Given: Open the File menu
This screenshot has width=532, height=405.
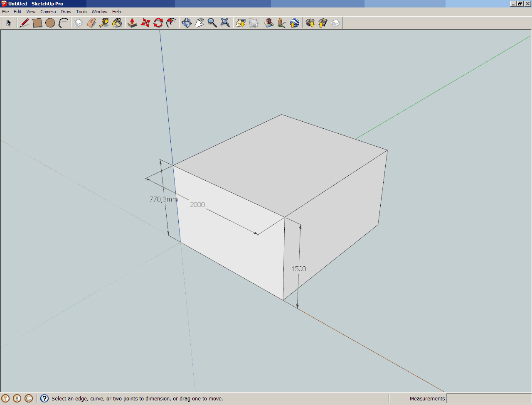Looking at the screenshot, I should pos(5,12).
